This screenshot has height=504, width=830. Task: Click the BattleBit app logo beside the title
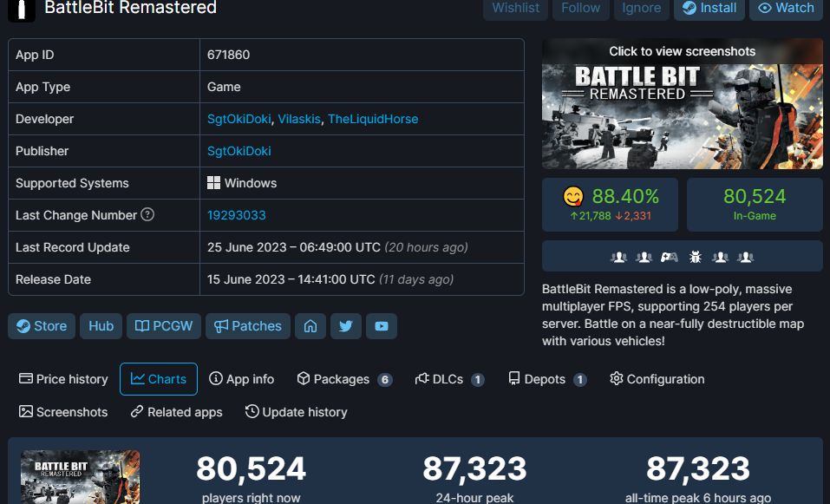pos(22,10)
